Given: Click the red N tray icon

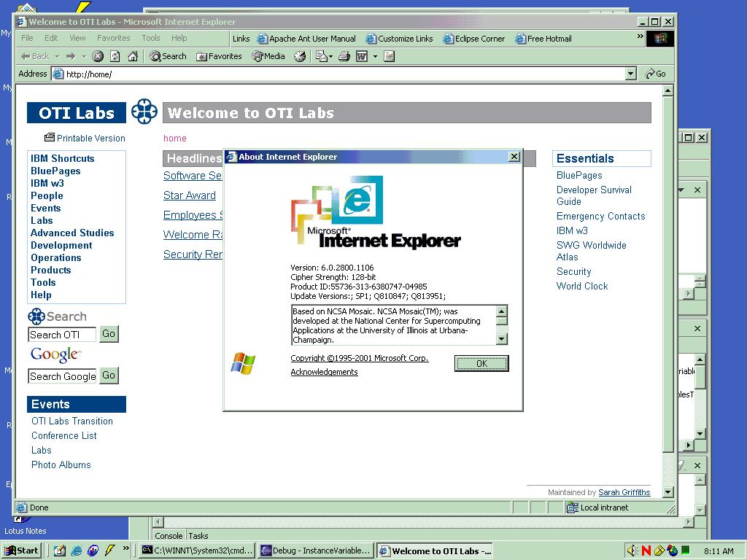Looking at the screenshot, I should (646, 551).
